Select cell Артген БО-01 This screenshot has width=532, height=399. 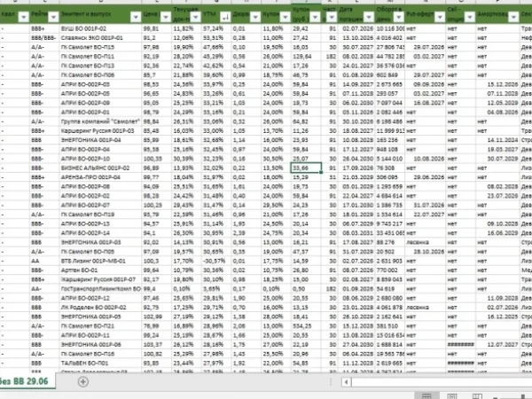100,270
